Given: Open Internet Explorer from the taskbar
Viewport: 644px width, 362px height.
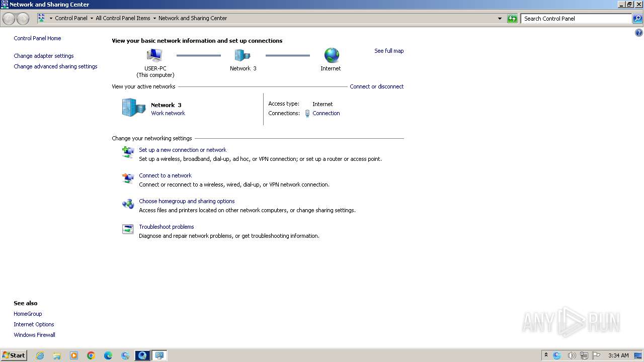Looking at the screenshot, I should coord(40,355).
